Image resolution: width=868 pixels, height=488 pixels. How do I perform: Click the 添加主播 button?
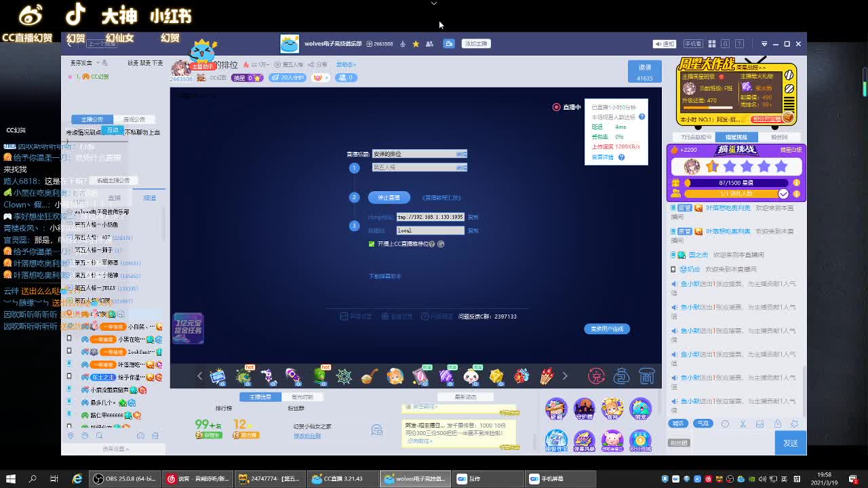pyautogui.click(x=475, y=43)
